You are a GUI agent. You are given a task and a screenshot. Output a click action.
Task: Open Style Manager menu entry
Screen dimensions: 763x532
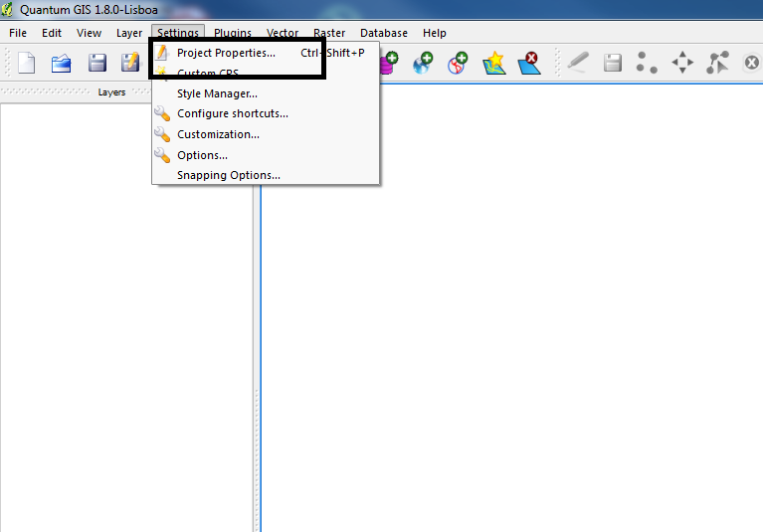point(217,93)
